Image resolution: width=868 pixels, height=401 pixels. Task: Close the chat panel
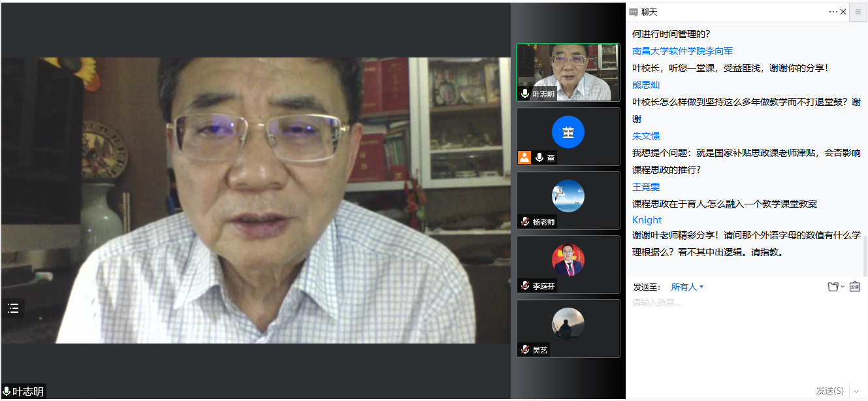coord(843,12)
